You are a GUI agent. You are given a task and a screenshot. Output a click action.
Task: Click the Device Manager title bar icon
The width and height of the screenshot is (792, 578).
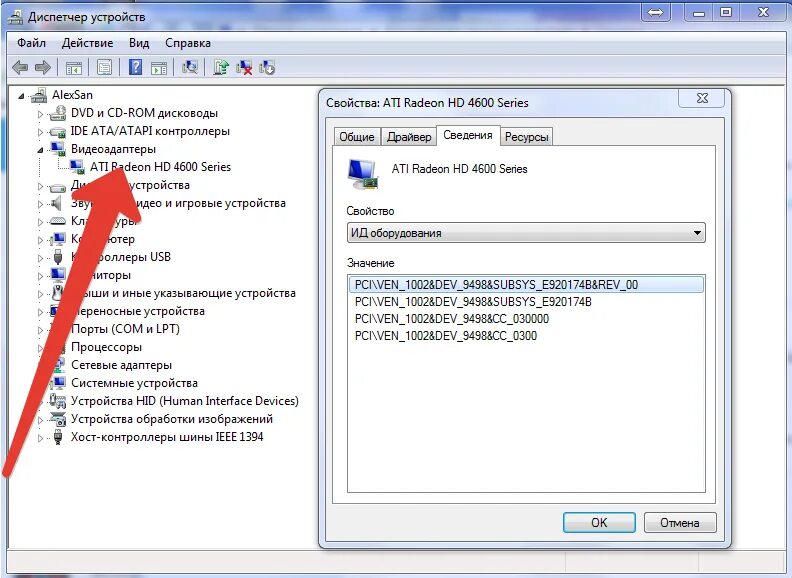point(16,17)
